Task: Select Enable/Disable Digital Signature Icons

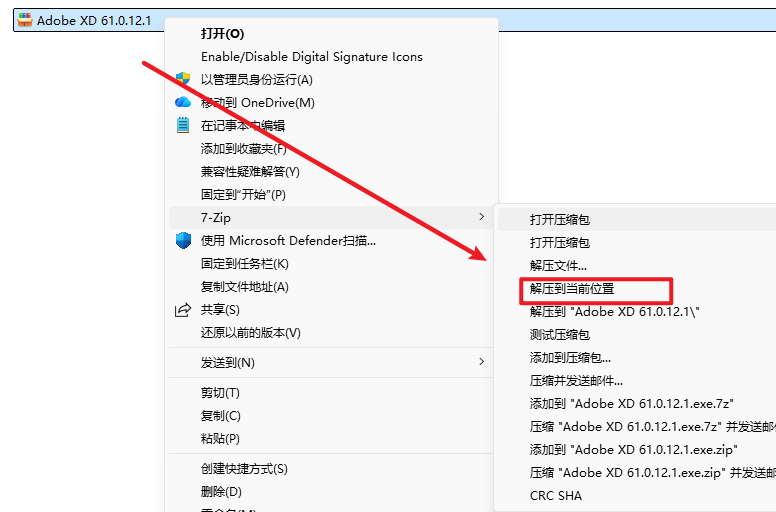Action: pyautogui.click(x=312, y=57)
